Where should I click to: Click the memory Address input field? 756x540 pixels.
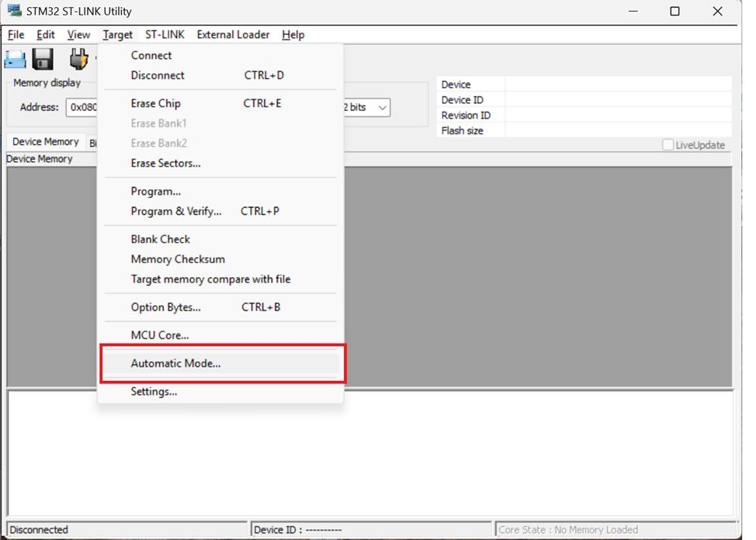(81, 108)
